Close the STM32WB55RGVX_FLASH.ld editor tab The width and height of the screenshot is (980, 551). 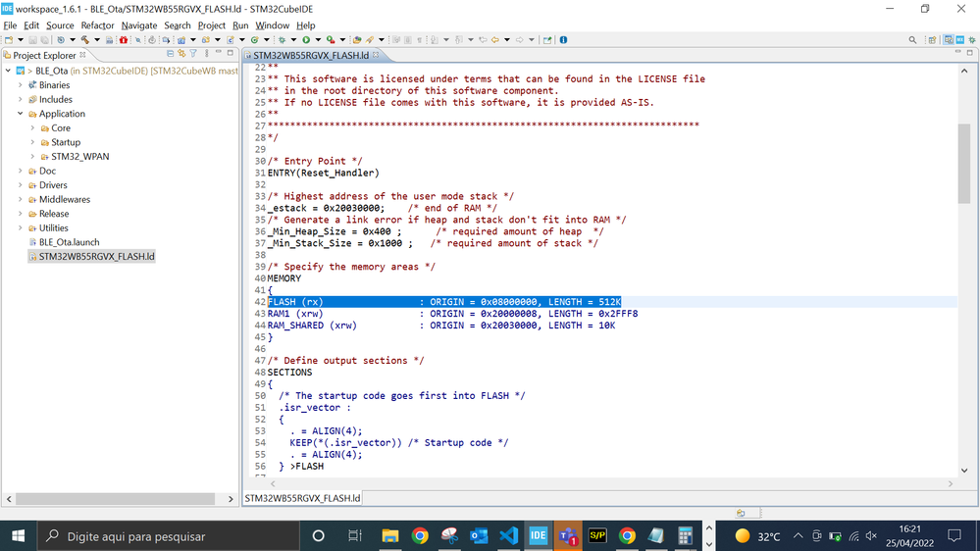point(376,55)
